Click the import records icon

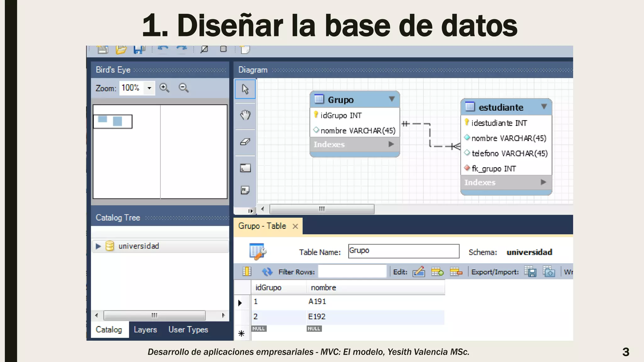pos(549,271)
